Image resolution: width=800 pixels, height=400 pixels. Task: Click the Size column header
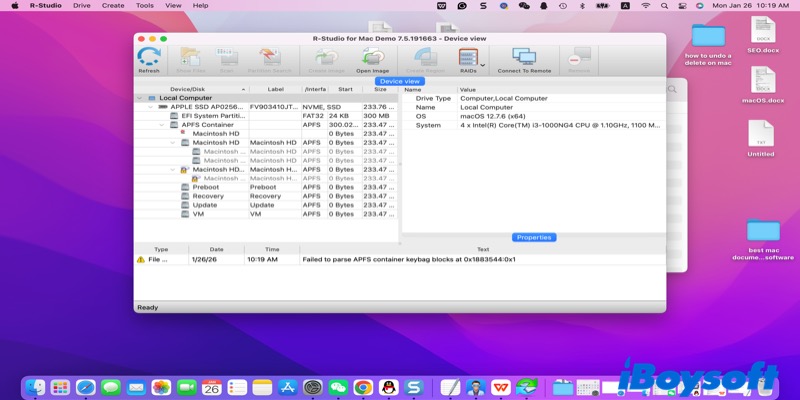point(379,89)
